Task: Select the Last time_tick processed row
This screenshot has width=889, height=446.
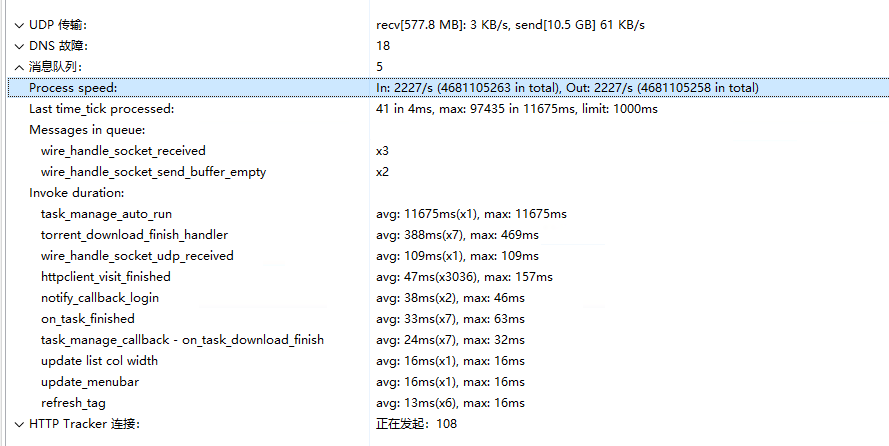Action: 102,109
